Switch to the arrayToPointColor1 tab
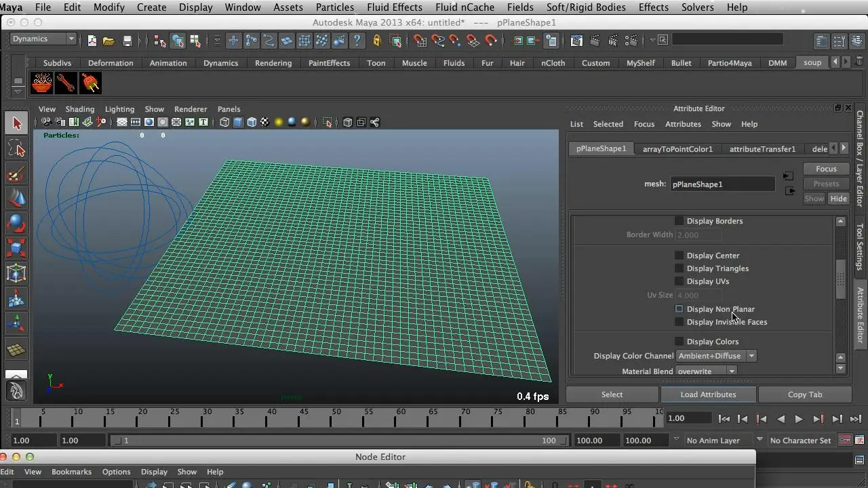This screenshot has width=868, height=488. coord(677,149)
